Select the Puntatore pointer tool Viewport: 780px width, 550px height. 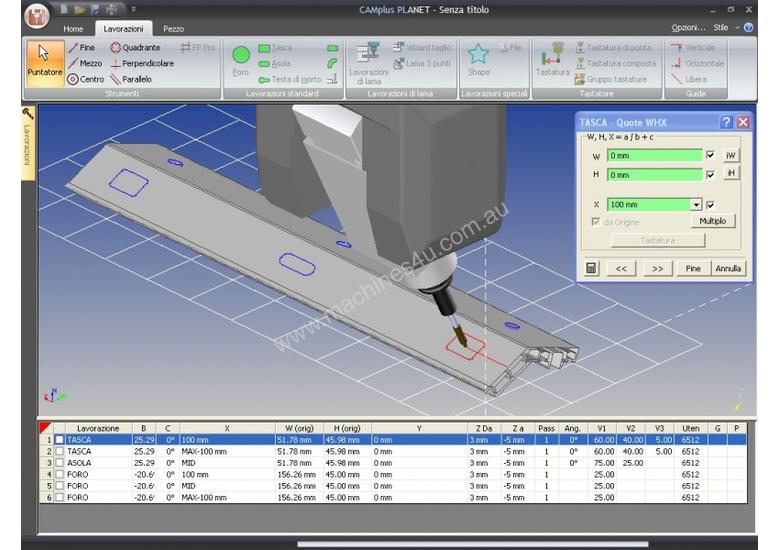pyautogui.click(x=44, y=64)
